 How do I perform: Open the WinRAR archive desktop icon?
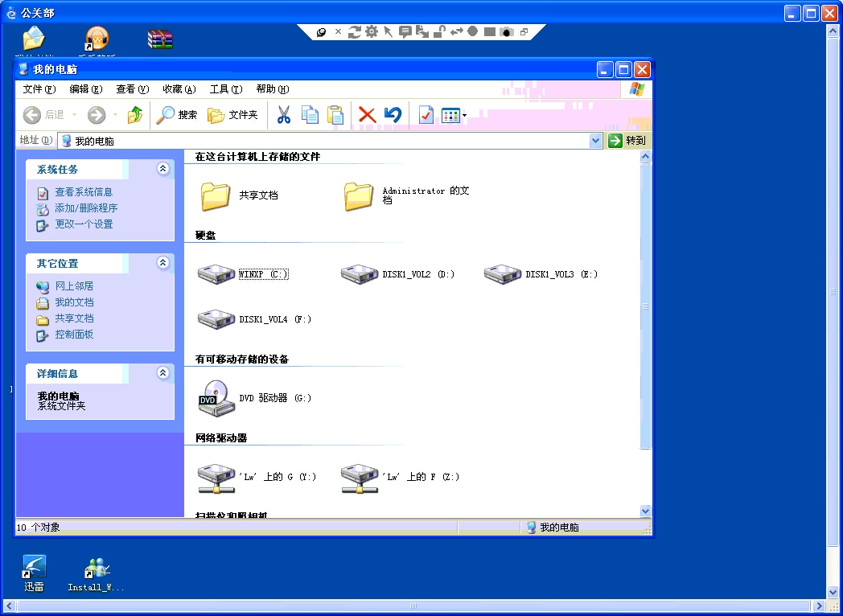(x=160, y=39)
